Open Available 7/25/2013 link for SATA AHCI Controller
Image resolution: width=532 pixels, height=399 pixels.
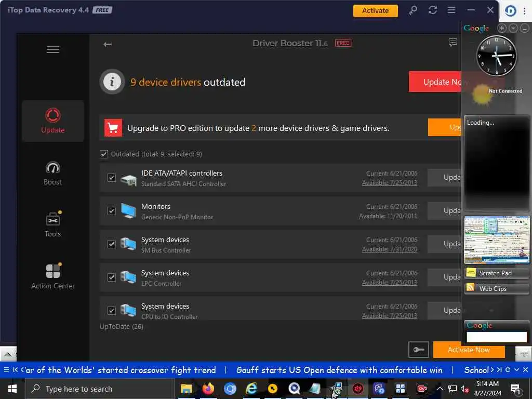tap(390, 183)
